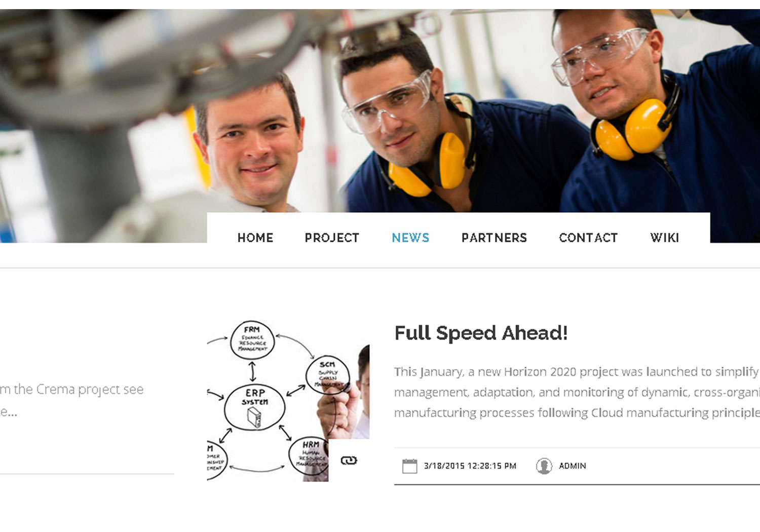This screenshot has width=760, height=532.
Task: Click the ERP System circle in the diagram
Action: pos(255,407)
